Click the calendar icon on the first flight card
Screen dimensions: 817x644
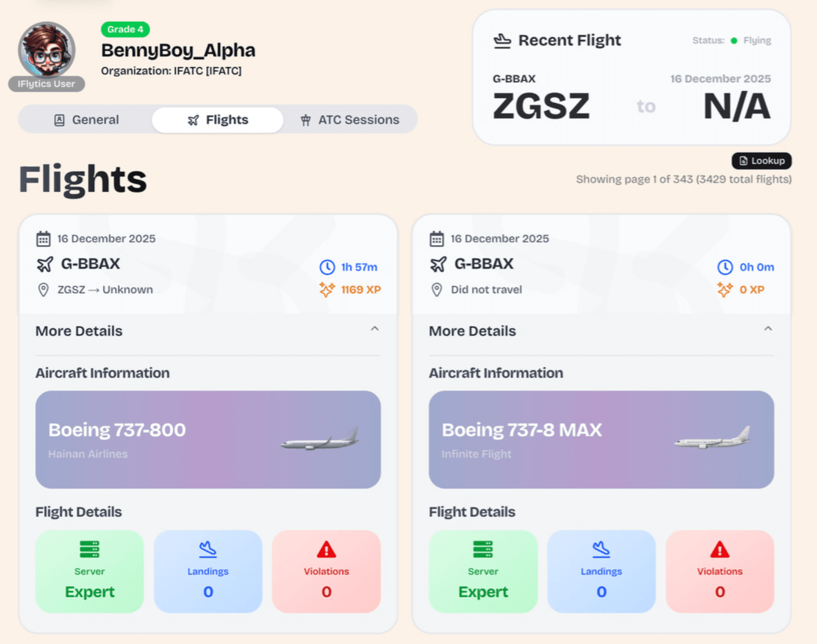pos(43,239)
